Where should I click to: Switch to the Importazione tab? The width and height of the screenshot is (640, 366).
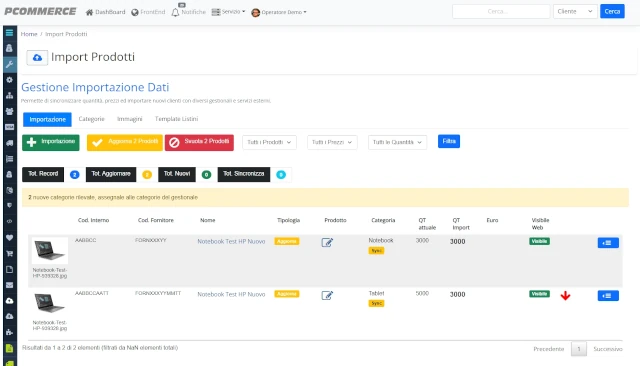click(x=47, y=119)
